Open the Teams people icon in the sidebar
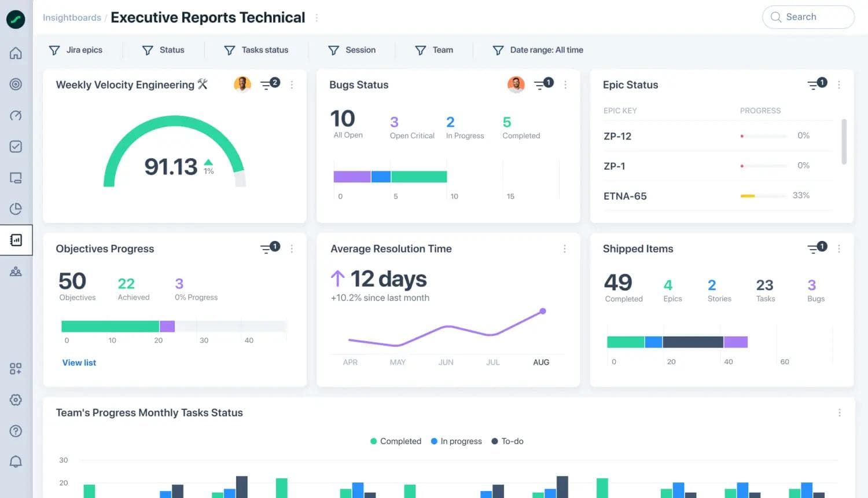The width and height of the screenshot is (868, 498). 16,271
